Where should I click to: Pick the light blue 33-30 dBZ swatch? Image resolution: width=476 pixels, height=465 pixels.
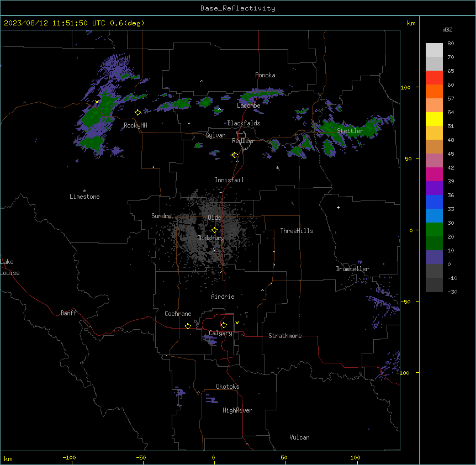434,216
